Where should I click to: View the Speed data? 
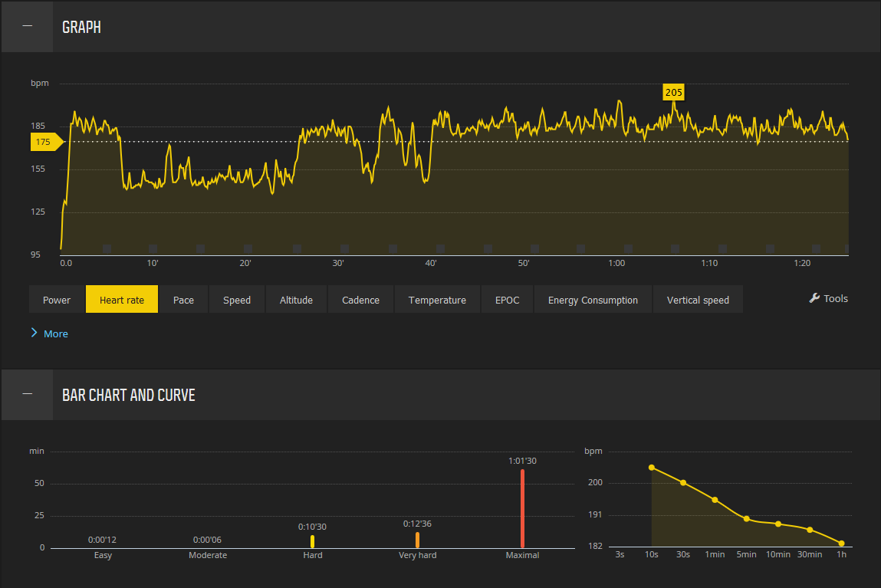tap(236, 299)
